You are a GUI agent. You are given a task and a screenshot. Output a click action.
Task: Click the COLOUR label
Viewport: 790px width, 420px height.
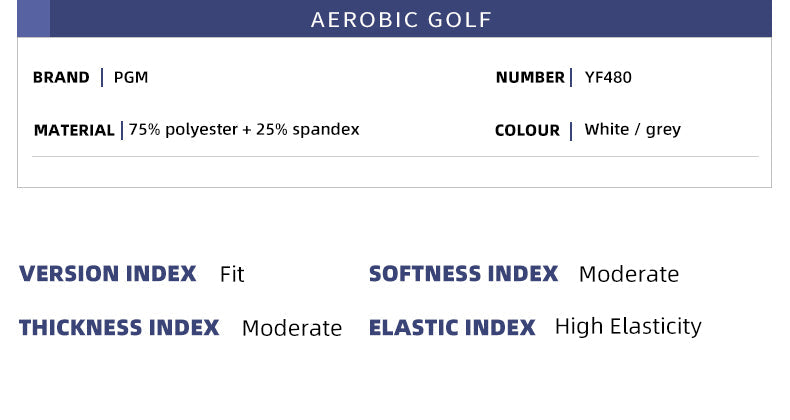tap(527, 130)
